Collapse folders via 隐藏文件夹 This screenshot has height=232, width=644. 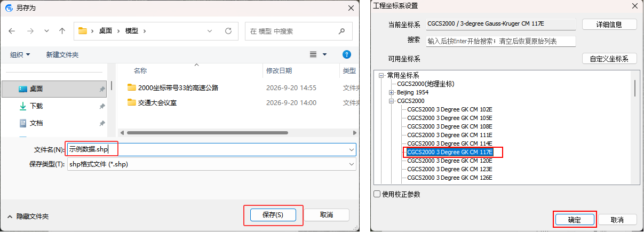(28, 216)
